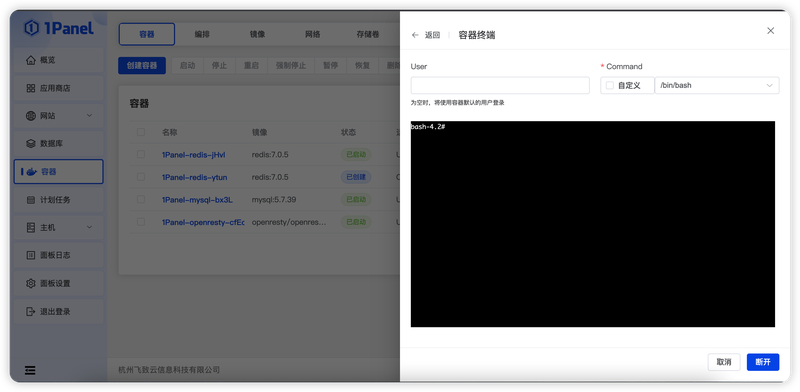The width and height of the screenshot is (800, 392).
Task: Expand the 网站 sidebar submenu chevron
Action: (89, 116)
